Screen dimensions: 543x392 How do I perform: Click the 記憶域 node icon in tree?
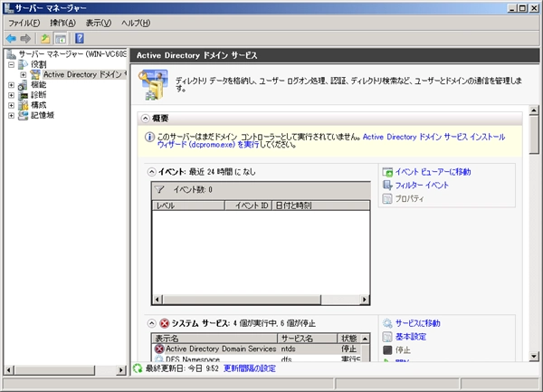23,115
